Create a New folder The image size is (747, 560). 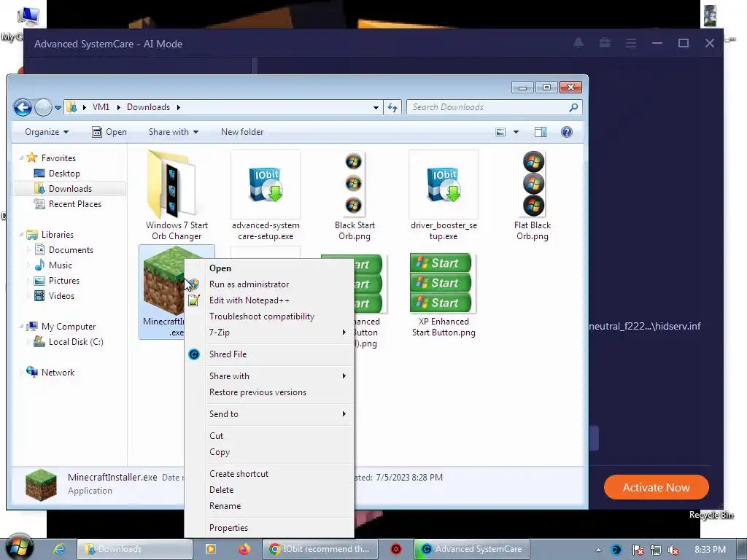tap(242, 132)
